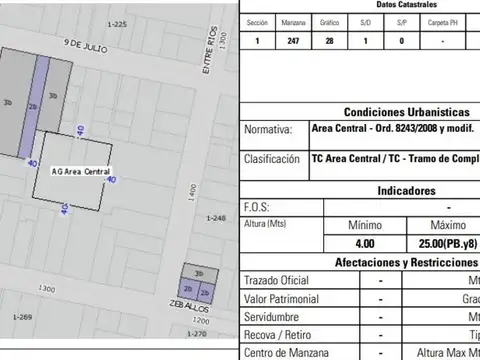The width and height of the screenshot is (480, 360).
Task: Click the block label '1-269' on map
Action: pos(22,317)
